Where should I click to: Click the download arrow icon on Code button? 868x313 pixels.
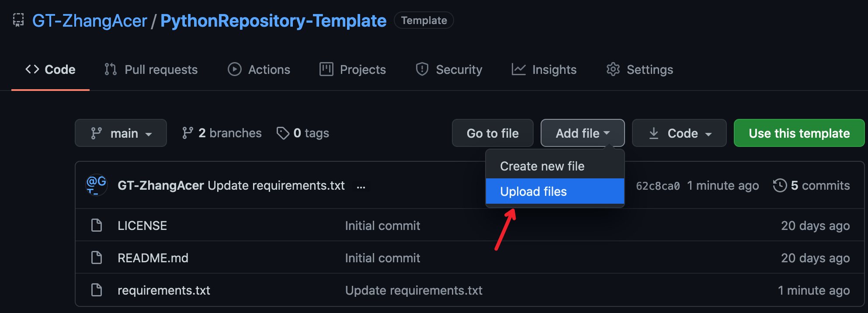coord(654,133)
